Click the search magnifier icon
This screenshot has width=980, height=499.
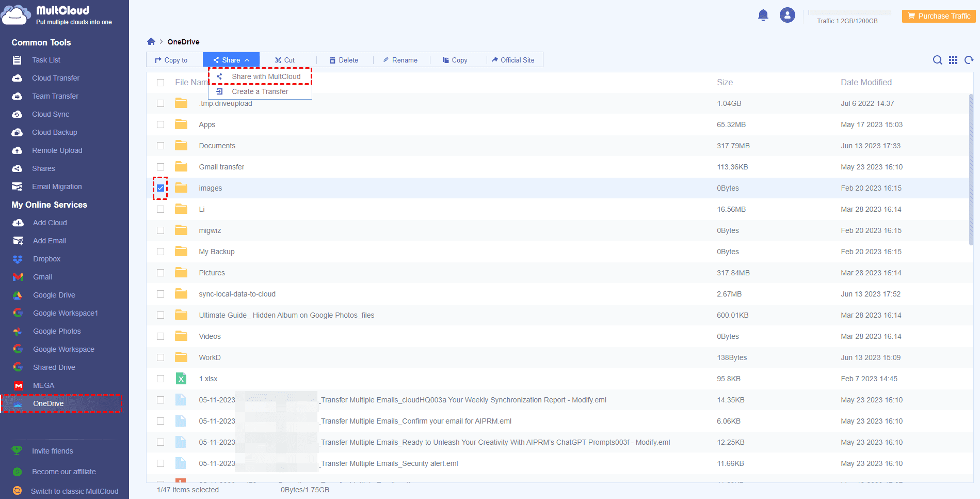[937, 60]
